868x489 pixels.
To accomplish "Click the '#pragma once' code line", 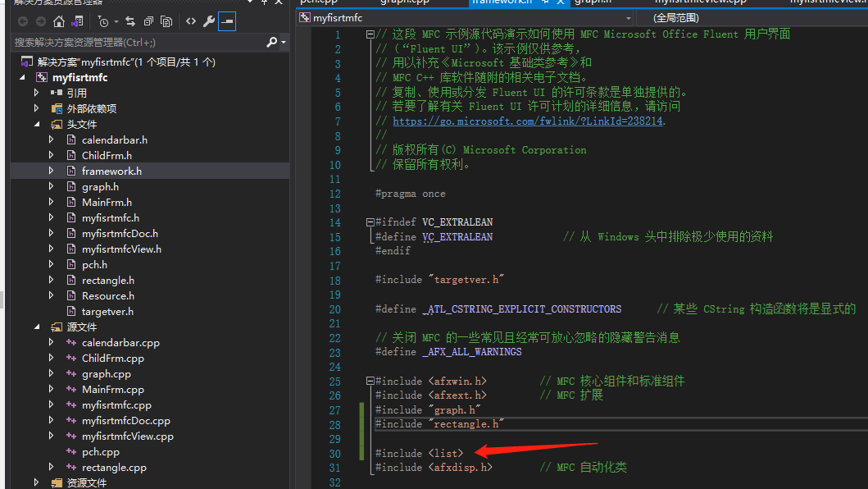I will pos(410,194).
